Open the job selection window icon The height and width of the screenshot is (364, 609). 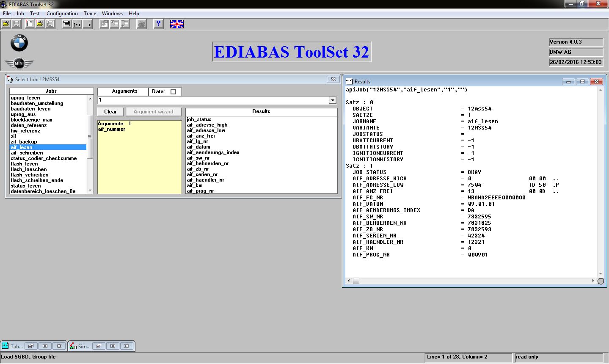(66, 24)
